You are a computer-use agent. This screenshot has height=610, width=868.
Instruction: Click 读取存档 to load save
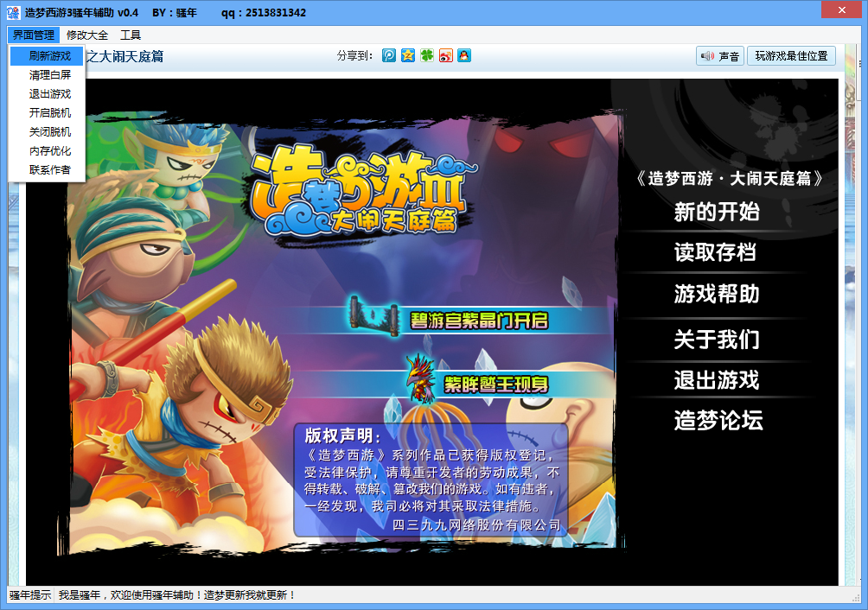point(715,252)
